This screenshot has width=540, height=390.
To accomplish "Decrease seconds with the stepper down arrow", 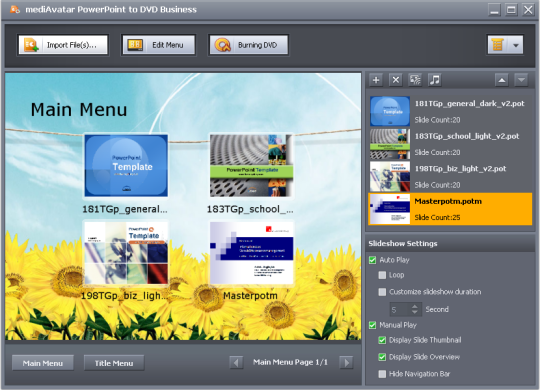I will [415, 312].
